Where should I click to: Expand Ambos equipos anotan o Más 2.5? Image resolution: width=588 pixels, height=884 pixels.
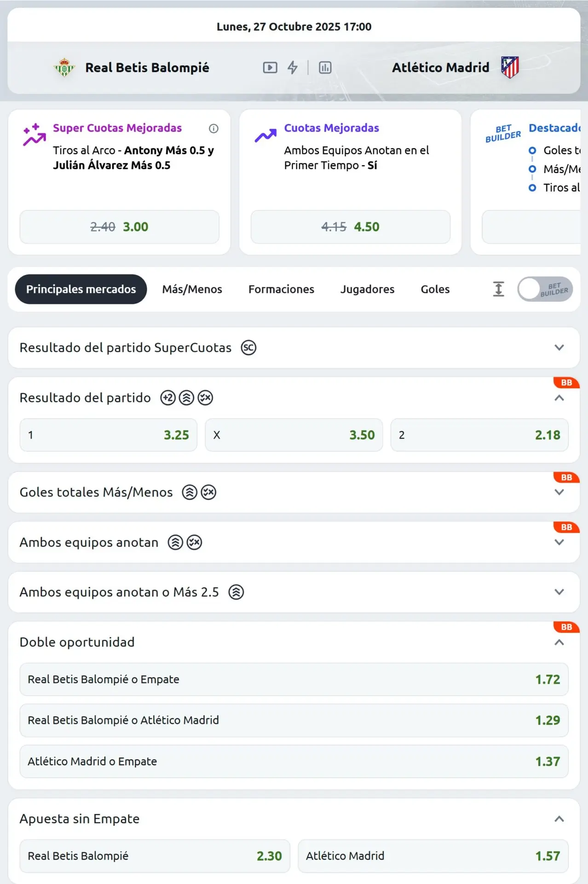559,592
